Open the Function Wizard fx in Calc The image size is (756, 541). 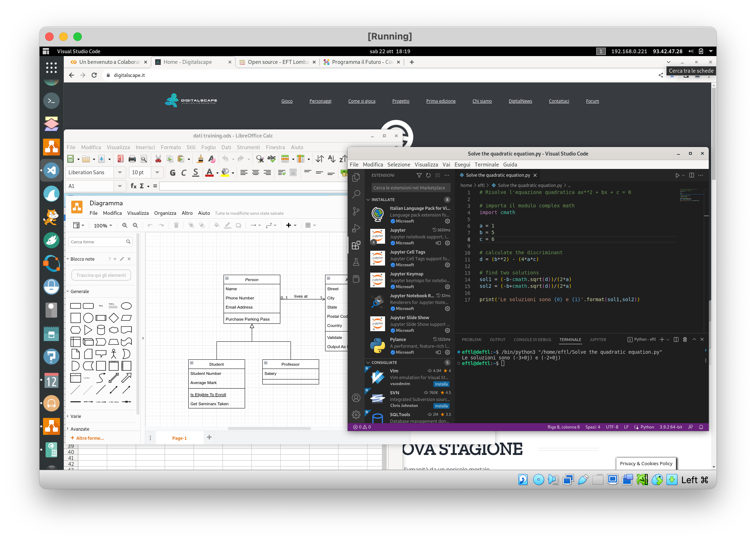(134, 186)
